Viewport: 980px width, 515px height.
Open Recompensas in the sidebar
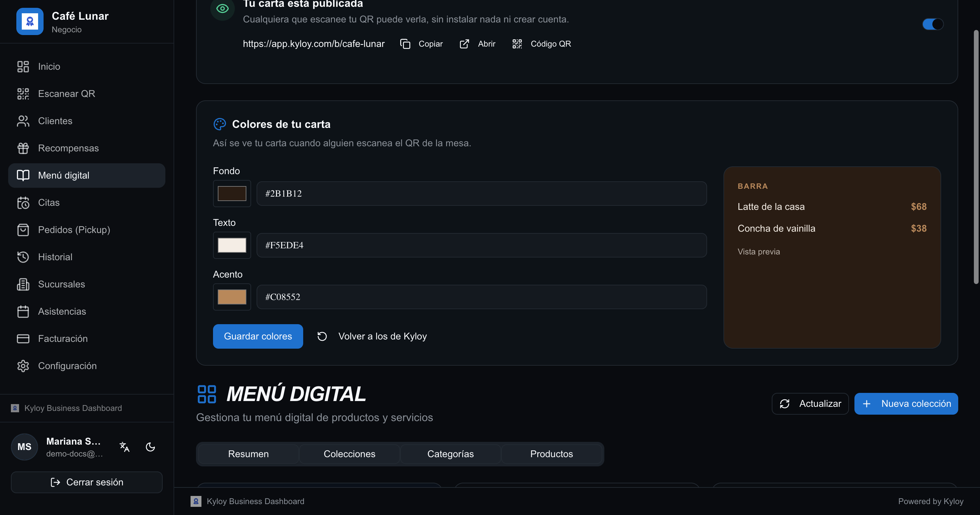coord(87,148)
